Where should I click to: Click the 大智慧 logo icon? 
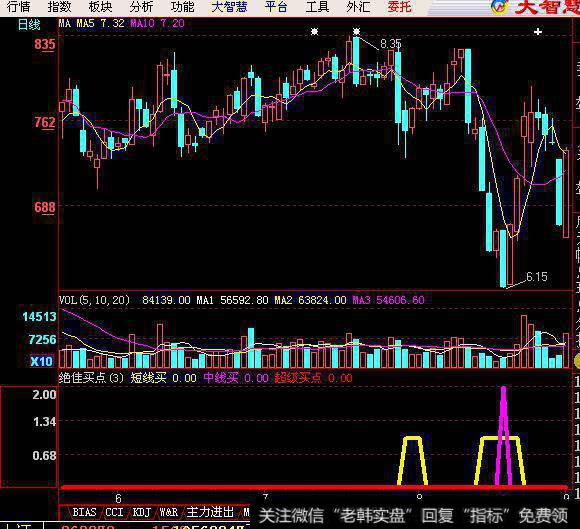pos(499,6)
